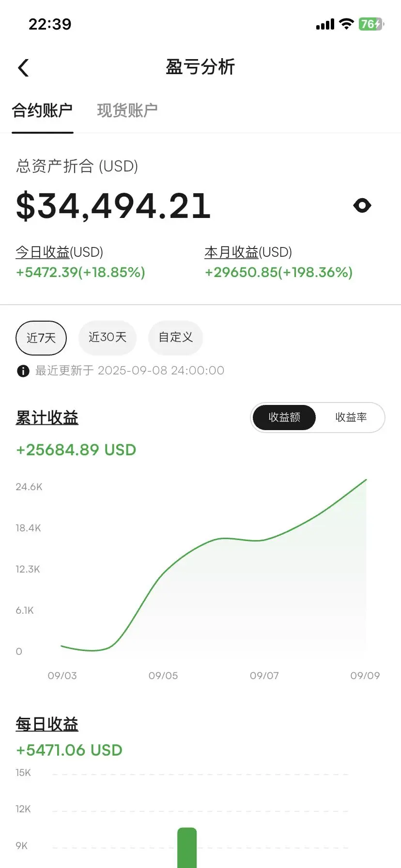
Task: Switch chart to 收益率 mode
Action: pyautogui.click(x=351, y=417)
